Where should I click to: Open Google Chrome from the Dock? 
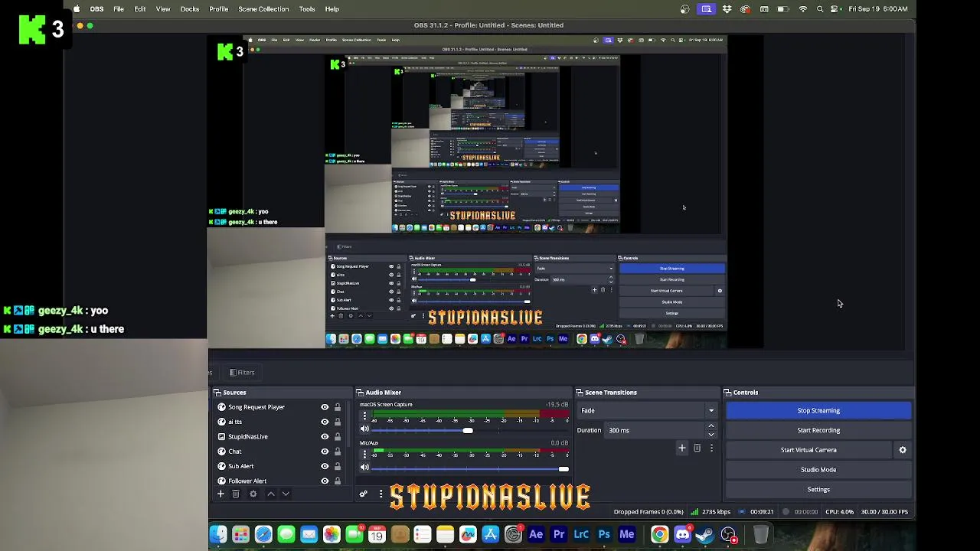coord(659,534)
